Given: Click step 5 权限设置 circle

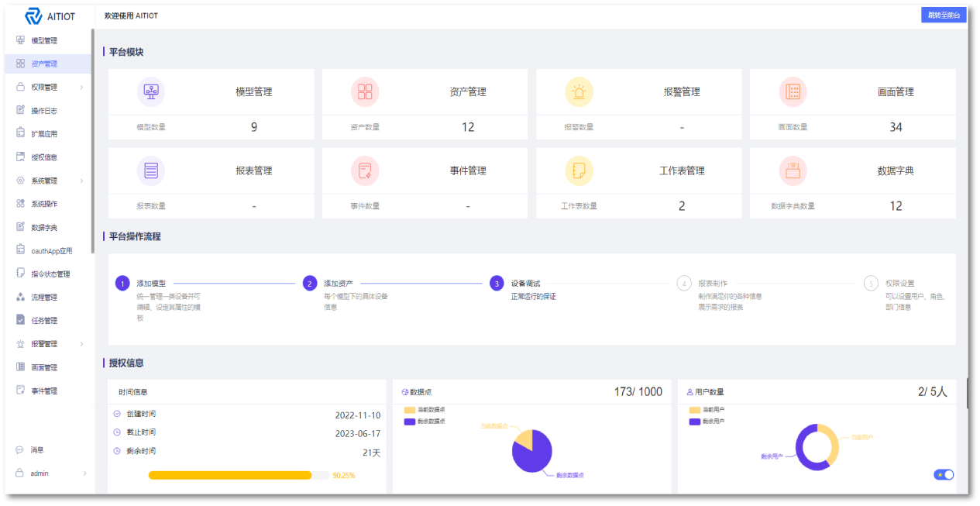Looking at the screenshot, I should [871, 284].
